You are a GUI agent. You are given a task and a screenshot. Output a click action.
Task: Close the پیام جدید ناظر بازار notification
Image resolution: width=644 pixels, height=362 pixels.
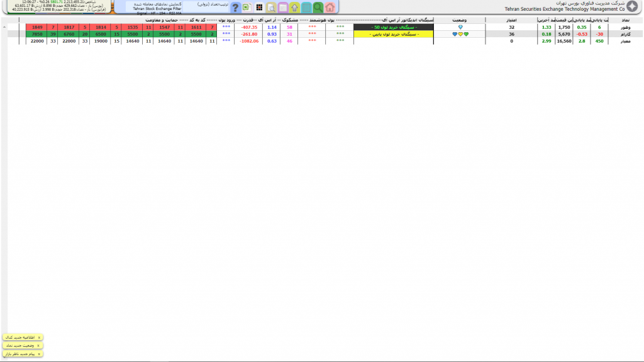pyautogui.click(x=39, y=354)
